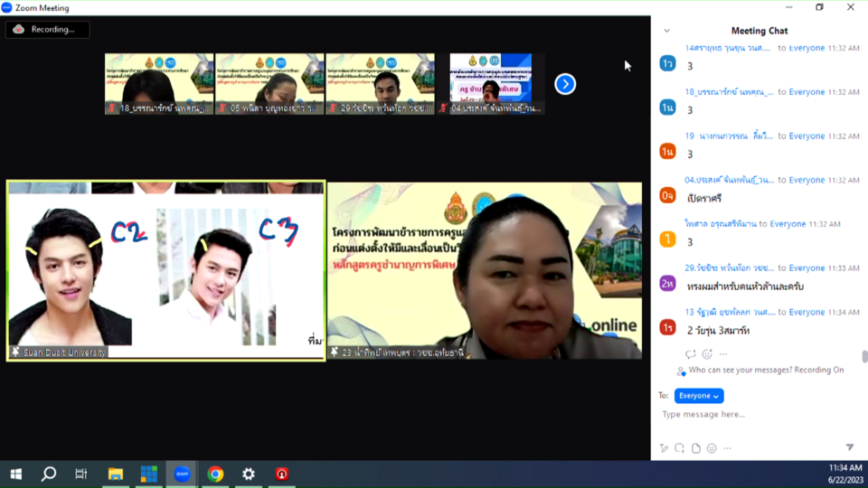Click the screenshot capture icon in chat

pyautogui.click(x=679, y=448)
